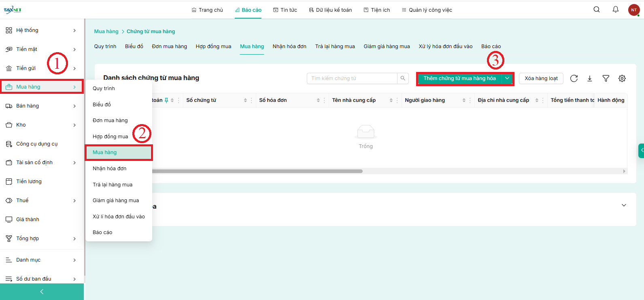This screenshot has width=644, height=300.
Task: Click the search magnifier icon in top bar
Action: tap(596, 10)
